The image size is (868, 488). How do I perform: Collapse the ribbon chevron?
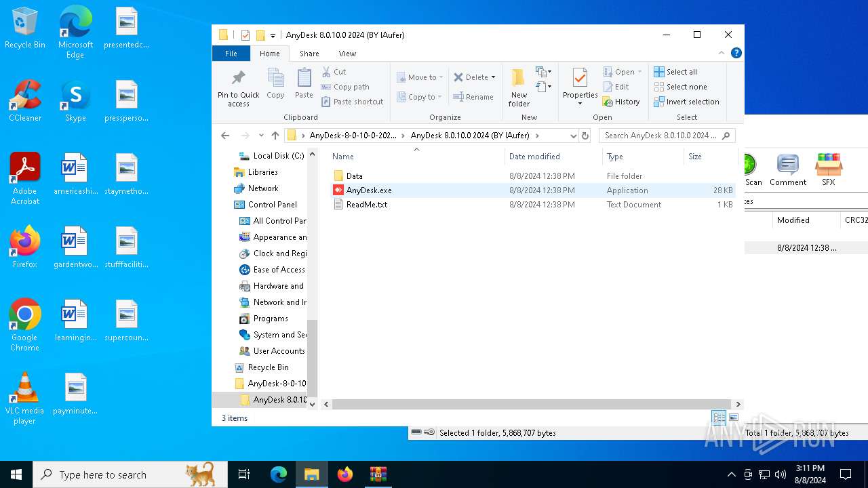(x=722, y=53)
